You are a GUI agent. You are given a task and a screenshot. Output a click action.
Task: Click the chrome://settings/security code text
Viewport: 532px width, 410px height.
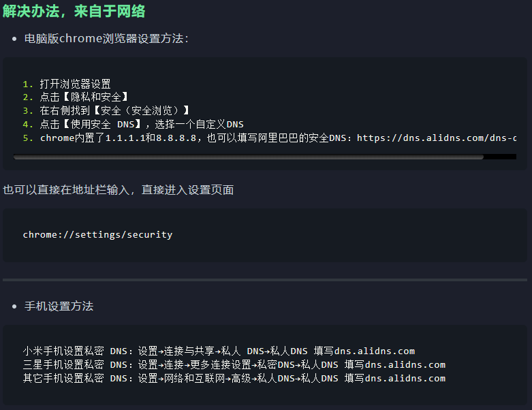coord(97,235)
